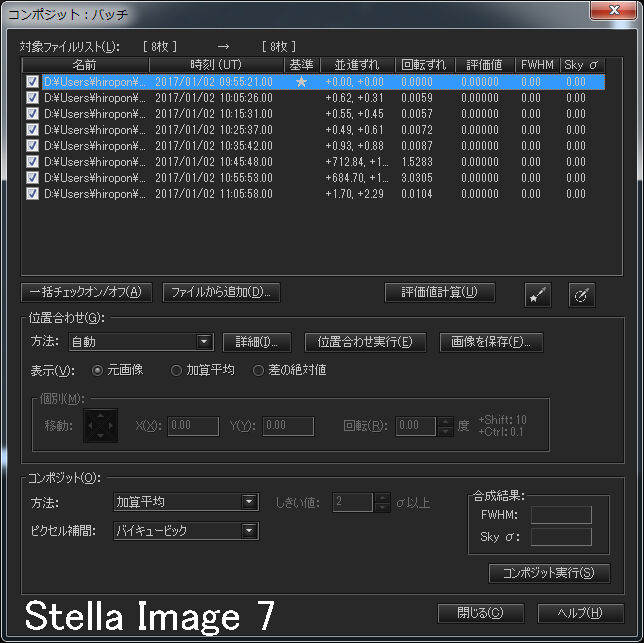
Task: Click the composite result Sky σ field
Action: 561,537
